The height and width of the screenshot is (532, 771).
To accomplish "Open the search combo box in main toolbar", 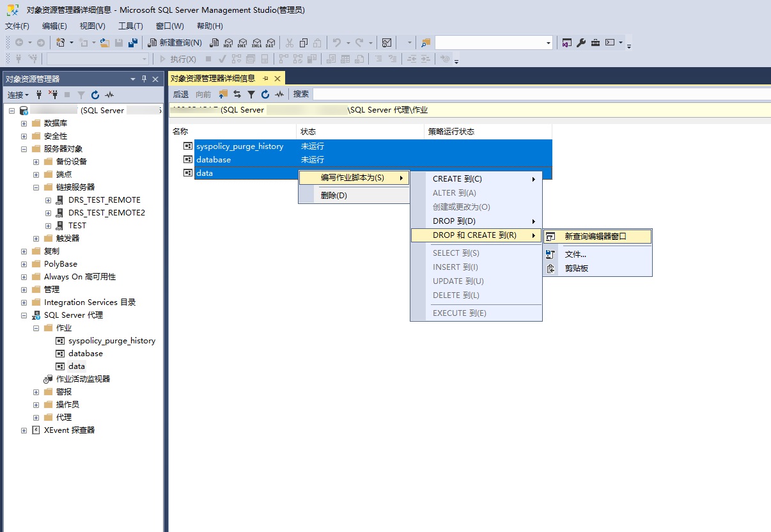I will point(549,43).
